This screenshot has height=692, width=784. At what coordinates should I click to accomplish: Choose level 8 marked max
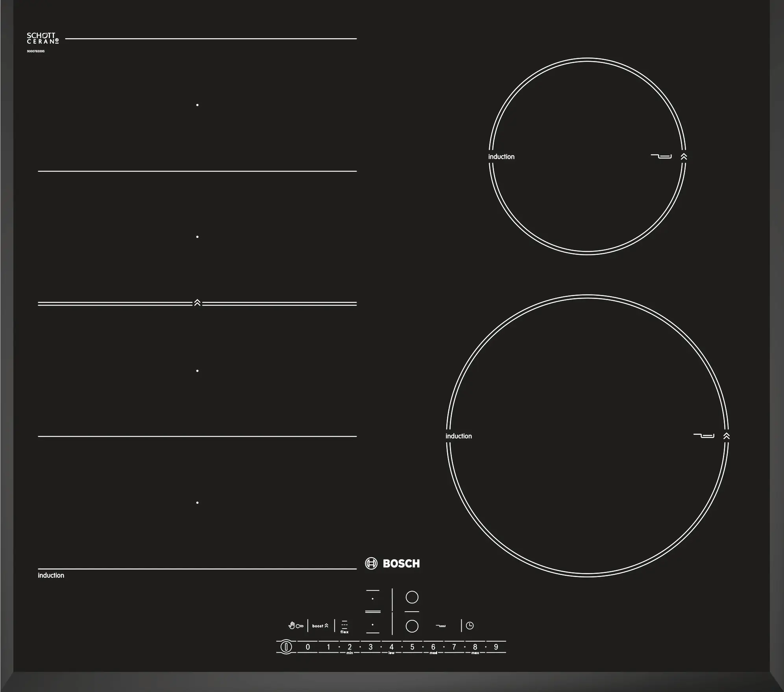[x=475, y=647]
